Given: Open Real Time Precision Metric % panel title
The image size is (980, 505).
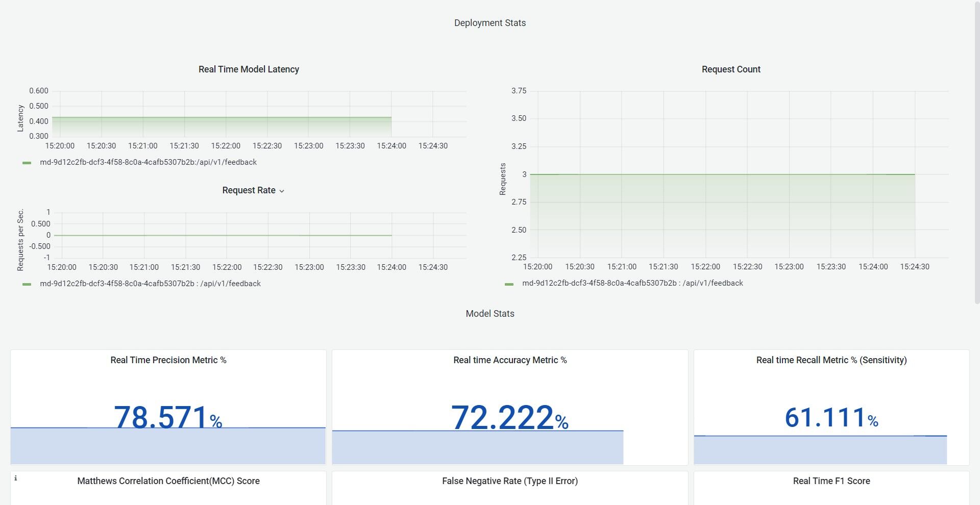Looking at the screenshot, I should point(168,360).
